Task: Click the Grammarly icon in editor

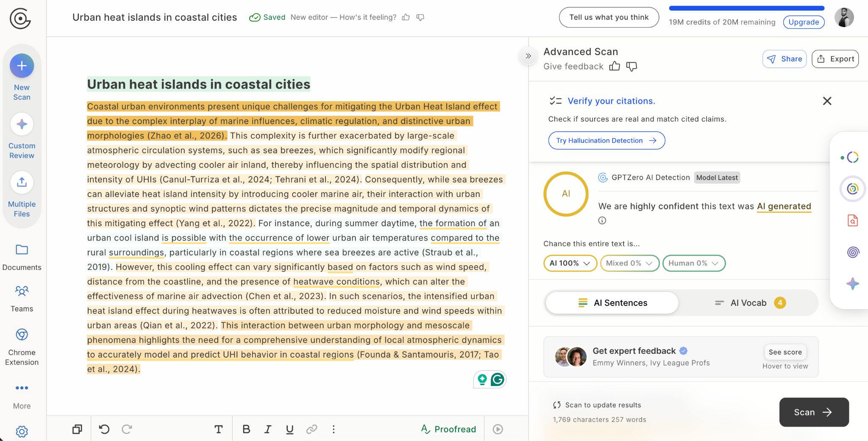Action: click(498, 380)
